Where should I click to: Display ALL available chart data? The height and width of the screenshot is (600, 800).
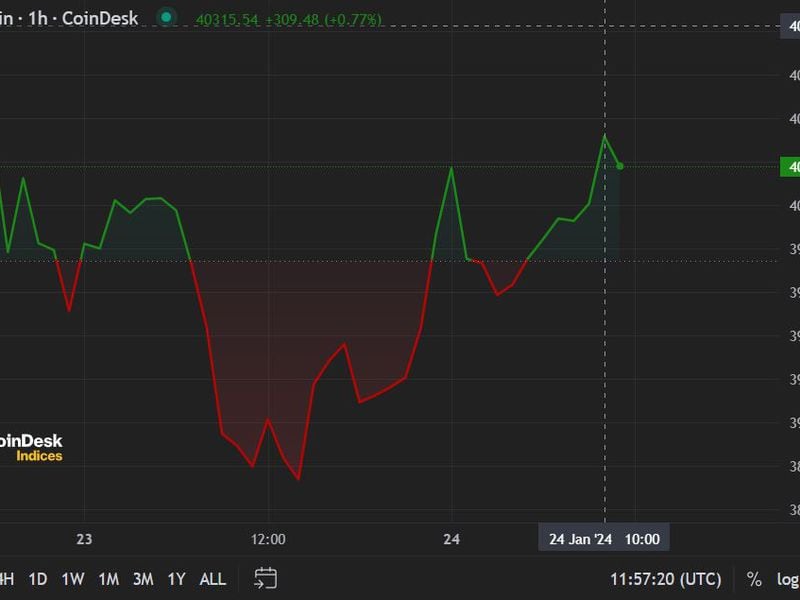pyautogui.click(x=213, y=579)
